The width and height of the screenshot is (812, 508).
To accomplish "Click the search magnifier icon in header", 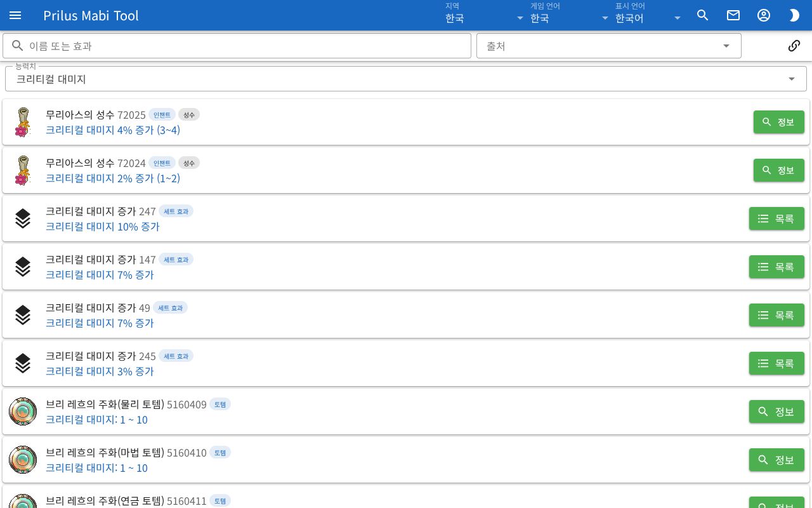I will 703,15.
